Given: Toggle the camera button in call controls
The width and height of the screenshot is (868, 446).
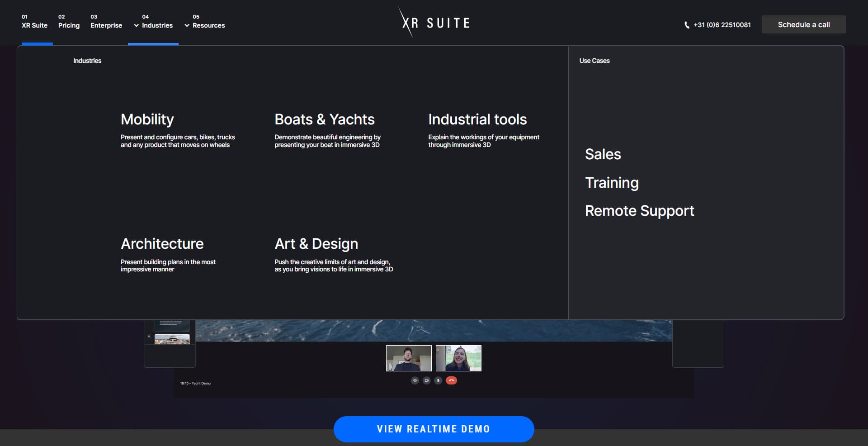Looking at the screenshot, I should (x=427, y=380).
